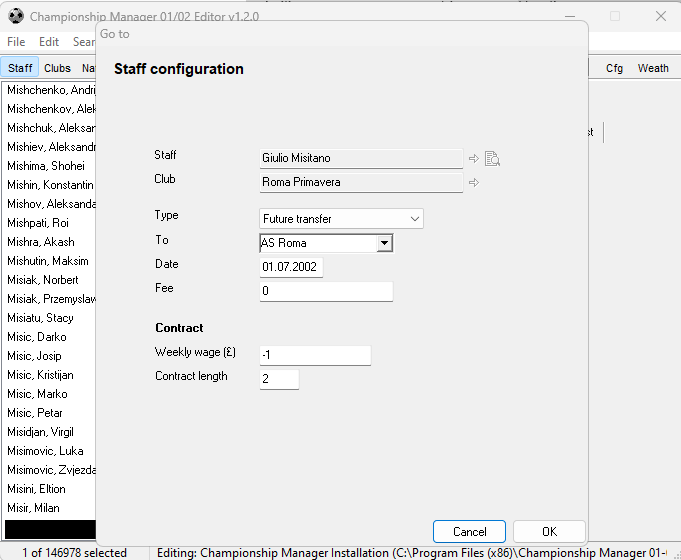Select Misic, Marko in staff list

click(x=50, y=394)
